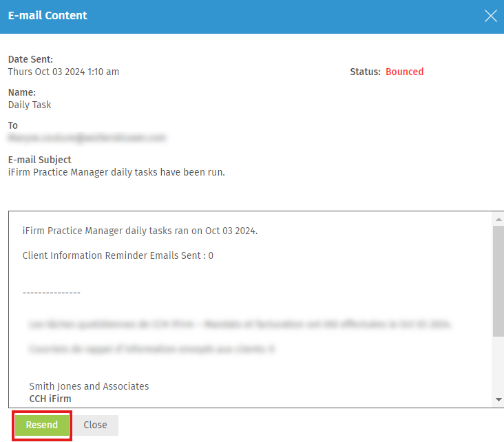504x442 pixels.
Task: Click the red Bounced status text
Action: [404, 72]
